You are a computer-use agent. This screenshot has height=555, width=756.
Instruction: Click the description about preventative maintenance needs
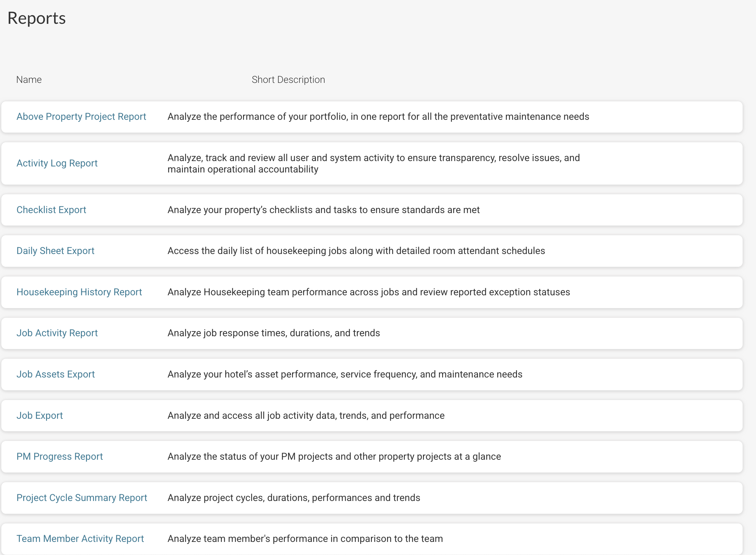[x=379, y=116]
